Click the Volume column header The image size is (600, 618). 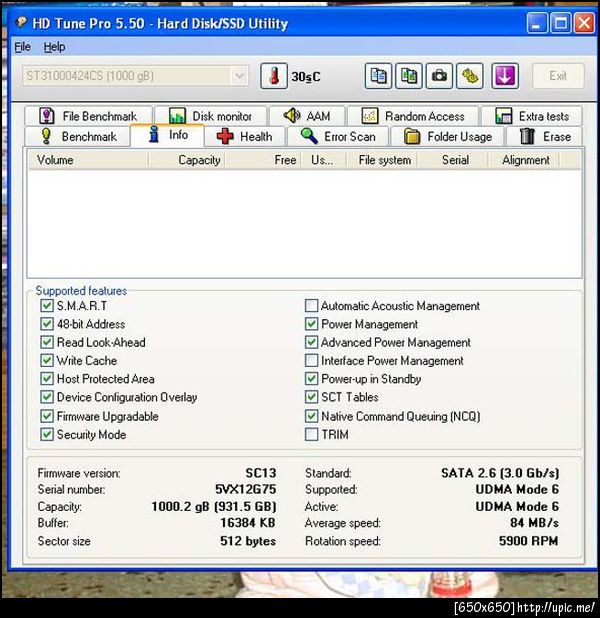[88, 160]
